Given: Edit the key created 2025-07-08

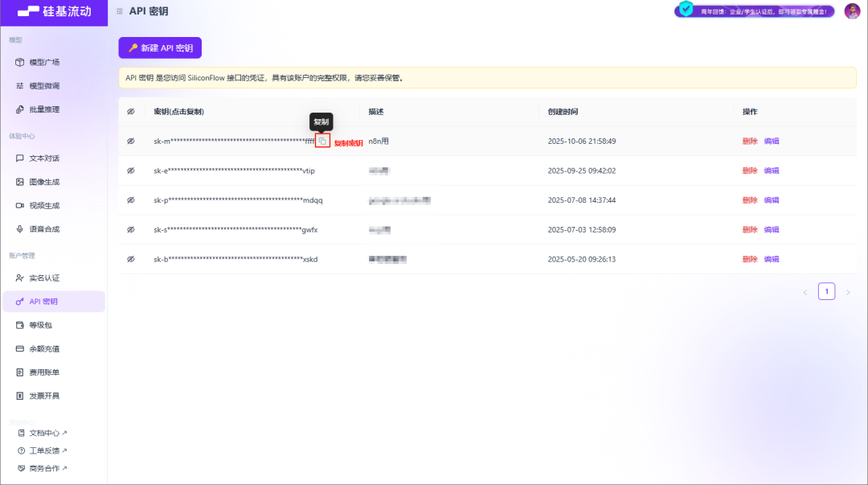Looking at the screenshot, I should [772, 200].
